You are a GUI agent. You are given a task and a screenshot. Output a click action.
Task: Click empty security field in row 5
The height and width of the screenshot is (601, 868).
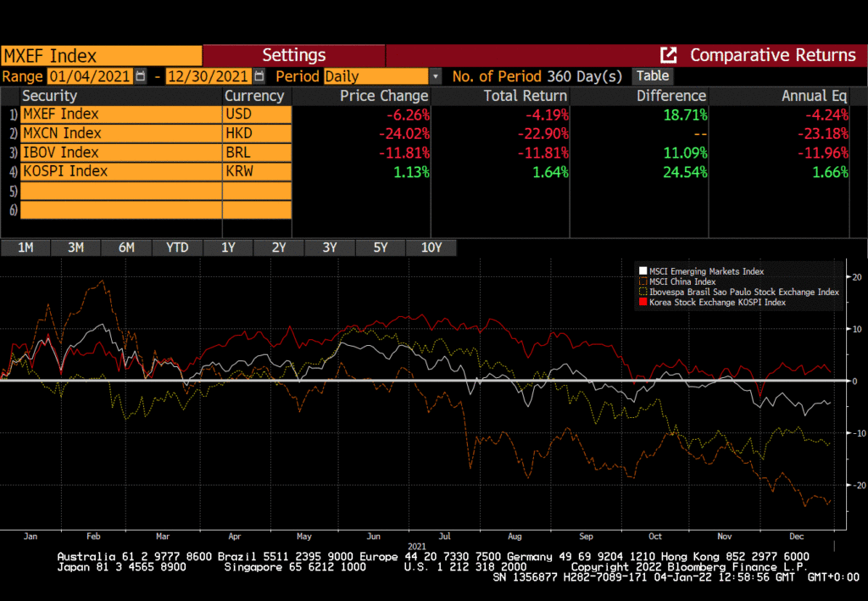click(x=121, y=191)
